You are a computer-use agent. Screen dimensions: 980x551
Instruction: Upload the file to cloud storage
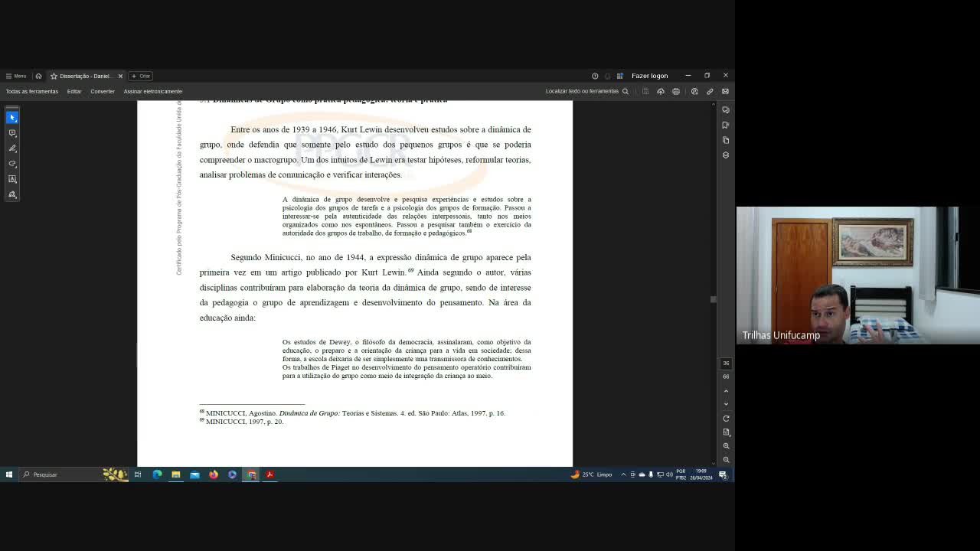661,91
